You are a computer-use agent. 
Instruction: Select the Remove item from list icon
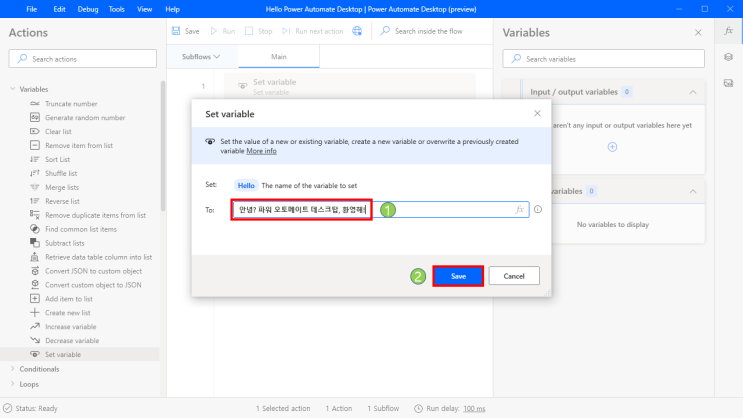coord(35,145)
